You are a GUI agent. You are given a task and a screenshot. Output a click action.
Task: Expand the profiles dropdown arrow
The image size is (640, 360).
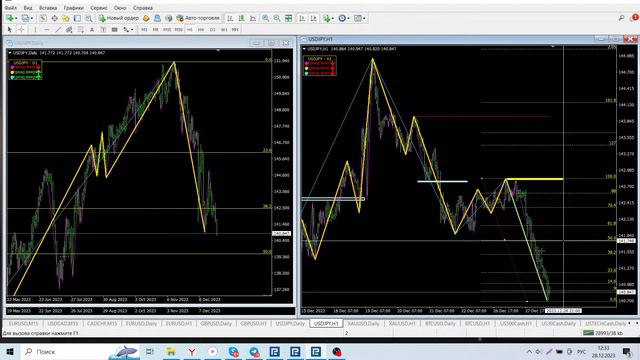click(31, 18)
